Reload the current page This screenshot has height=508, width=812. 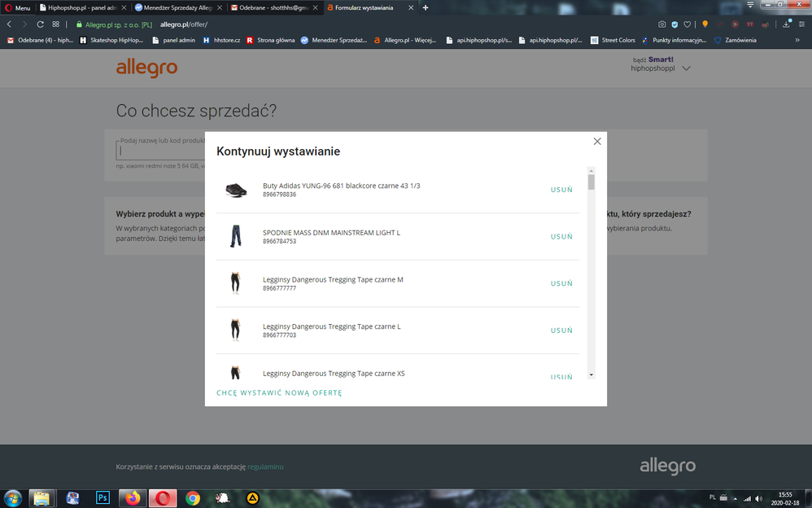click(40, 24)
